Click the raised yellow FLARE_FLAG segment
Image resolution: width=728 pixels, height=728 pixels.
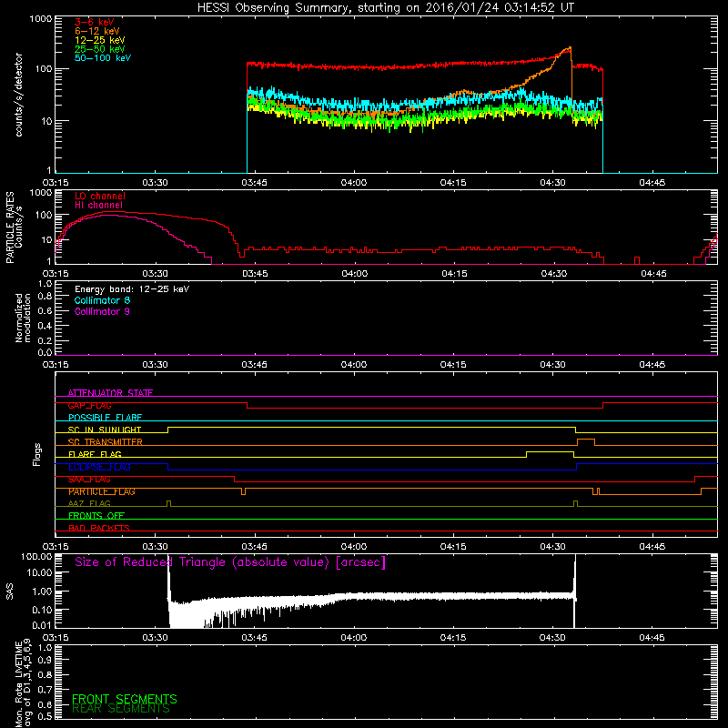[551, 451]
